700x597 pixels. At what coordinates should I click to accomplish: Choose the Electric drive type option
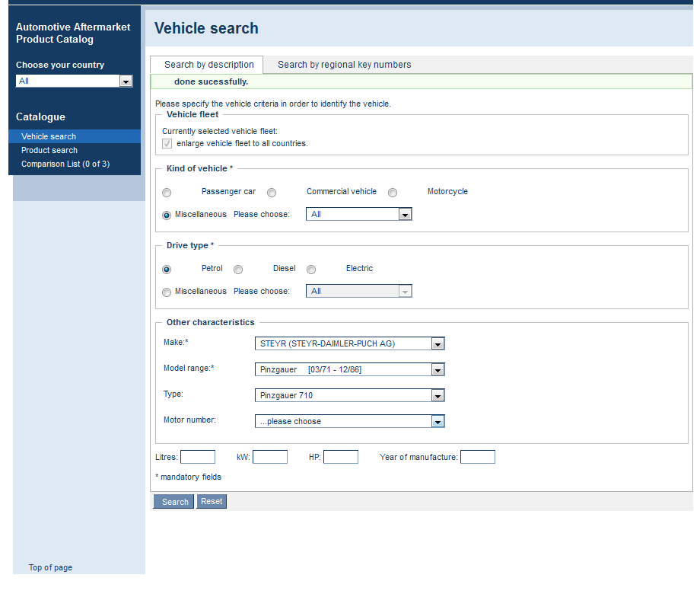point(311,270)
